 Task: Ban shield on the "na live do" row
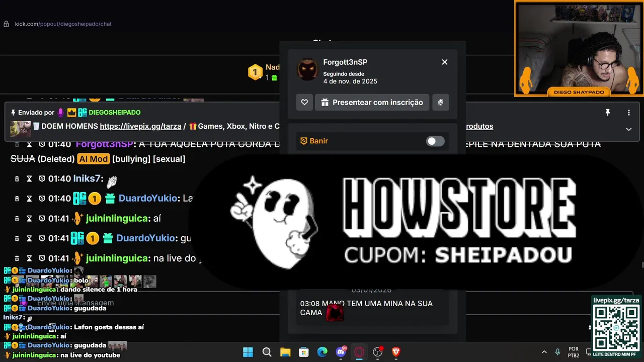pos(42,258)
